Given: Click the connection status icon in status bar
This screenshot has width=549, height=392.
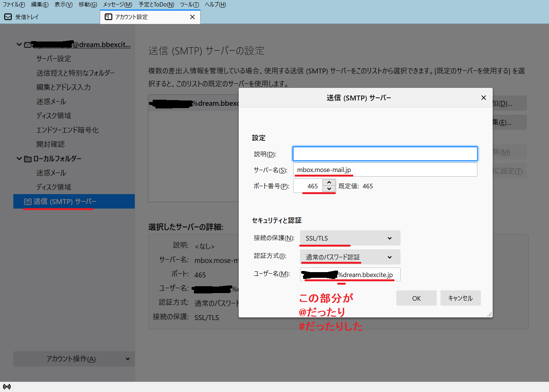Looking at the screenshot, I should tap(7, 387).
